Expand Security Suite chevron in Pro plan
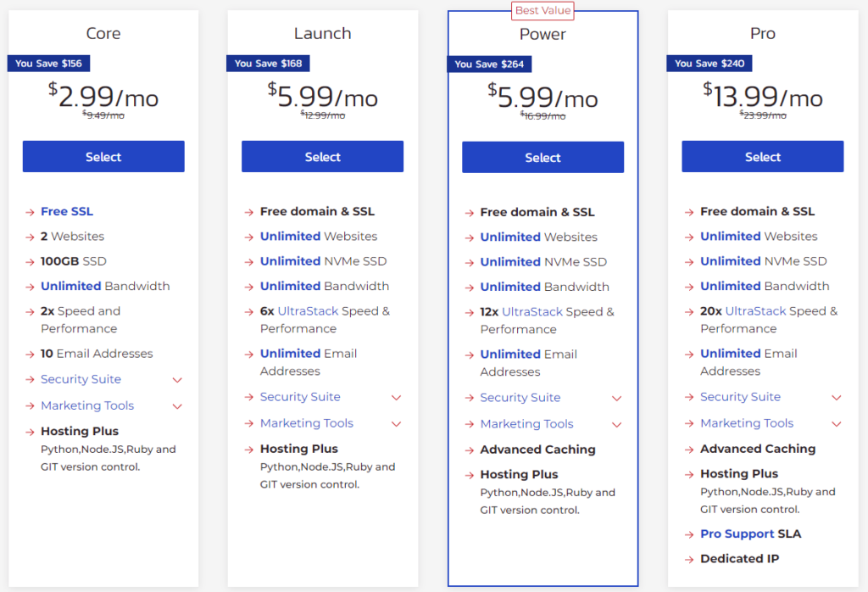Viewport: 868px width, 592px height. 837,398
